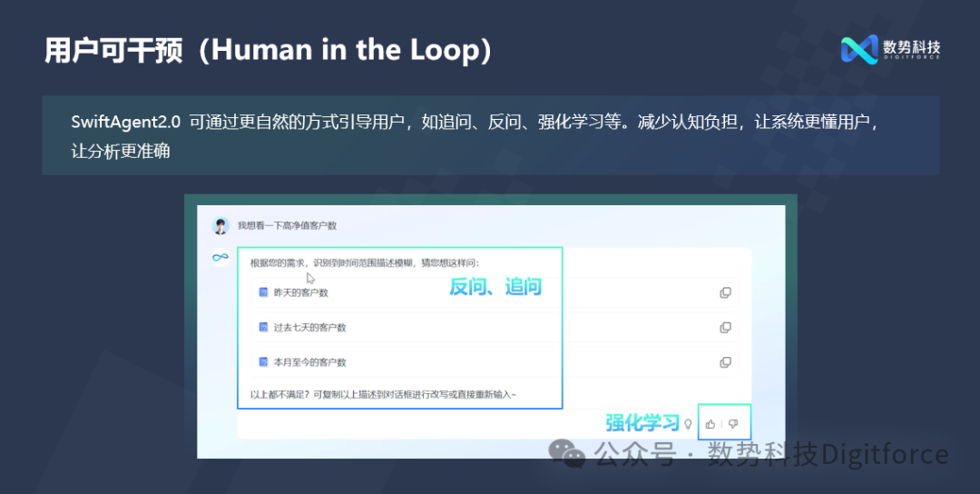Click the thumbs-up feedback icon
Image resolution: width=980 pixels, height=494 pixels.
[x=710, y=424]
